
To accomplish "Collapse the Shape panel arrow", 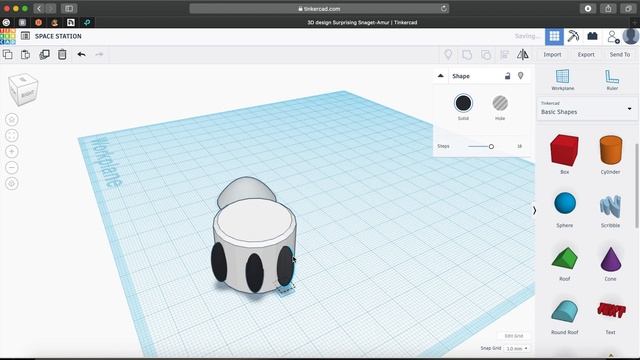I will 440,76.
